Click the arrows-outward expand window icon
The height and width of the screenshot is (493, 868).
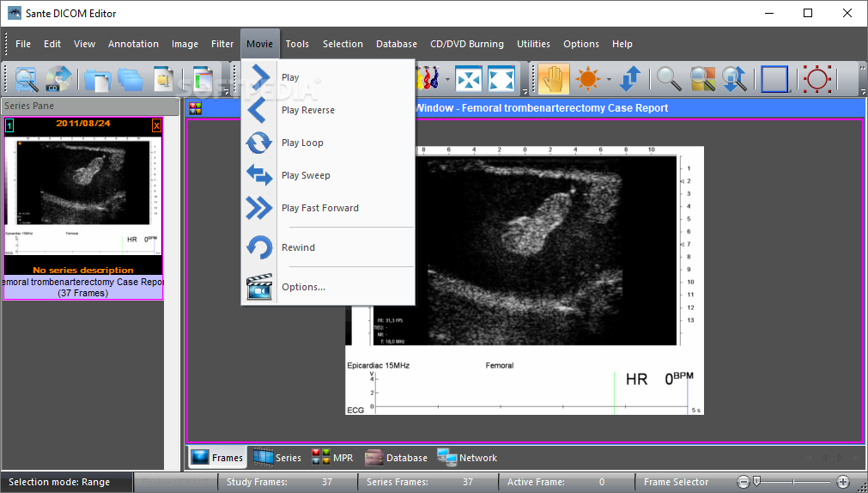[501, 79]
